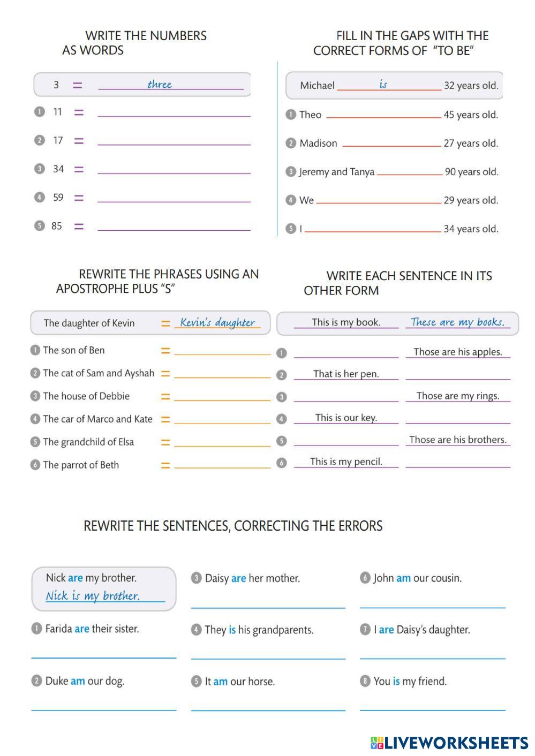This screenshot has height=756, width=535.
Task: Click the number 4 bullet beside '59'
Action: pos(39,197)
